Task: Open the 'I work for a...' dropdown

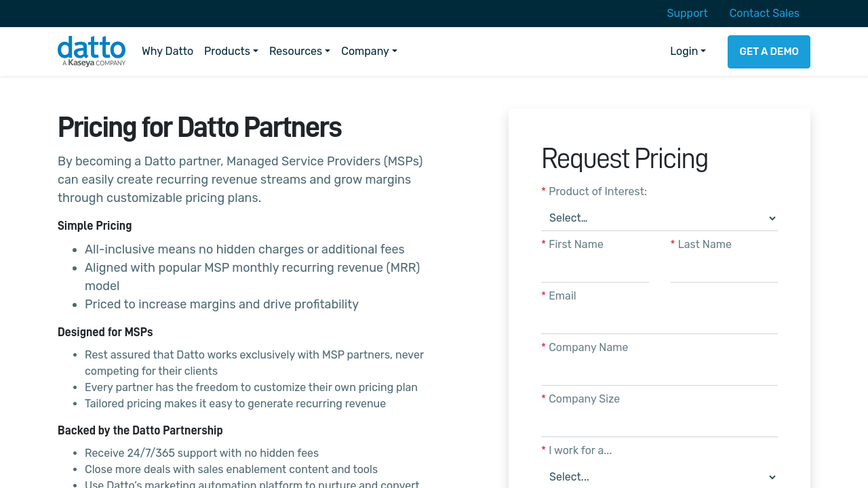Action: (x=659, y=476)
